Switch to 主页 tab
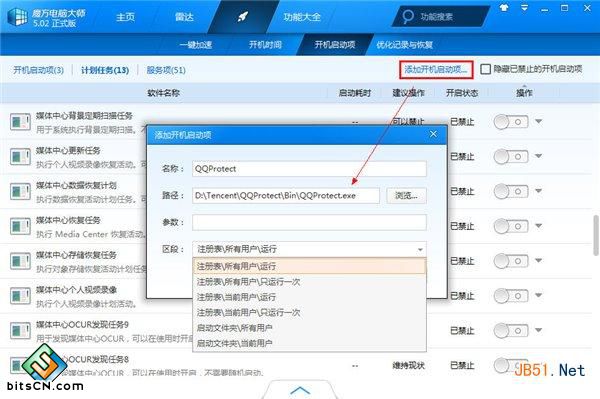 (126, 17)
